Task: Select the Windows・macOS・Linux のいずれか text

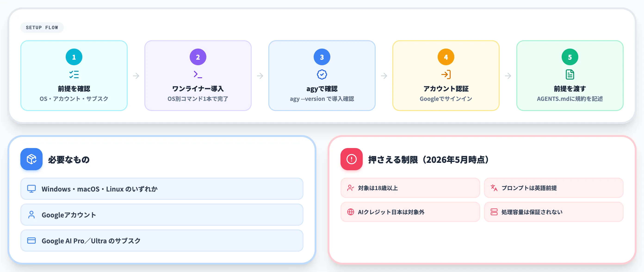Action: pyautogui.click(x=99, y=189)
